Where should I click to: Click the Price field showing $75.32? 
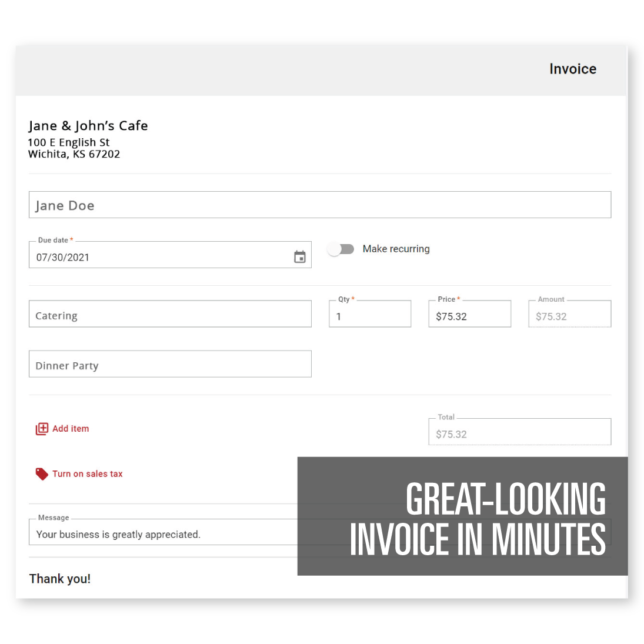pos(470,314)
